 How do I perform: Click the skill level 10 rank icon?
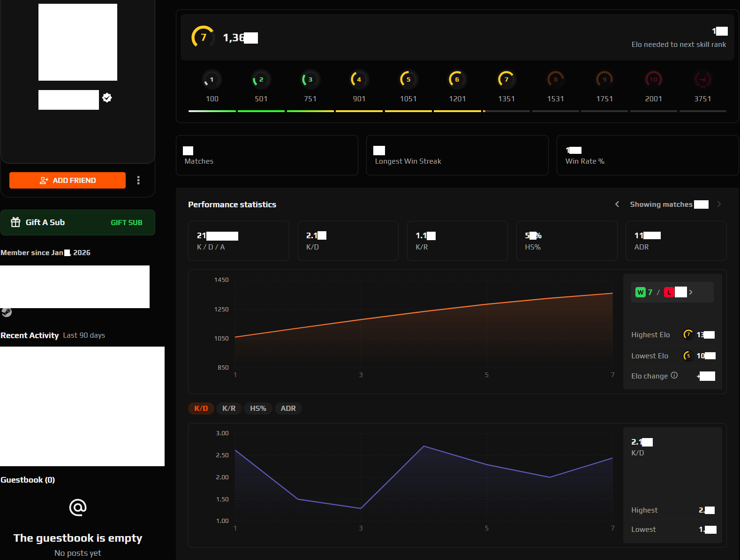653,80
